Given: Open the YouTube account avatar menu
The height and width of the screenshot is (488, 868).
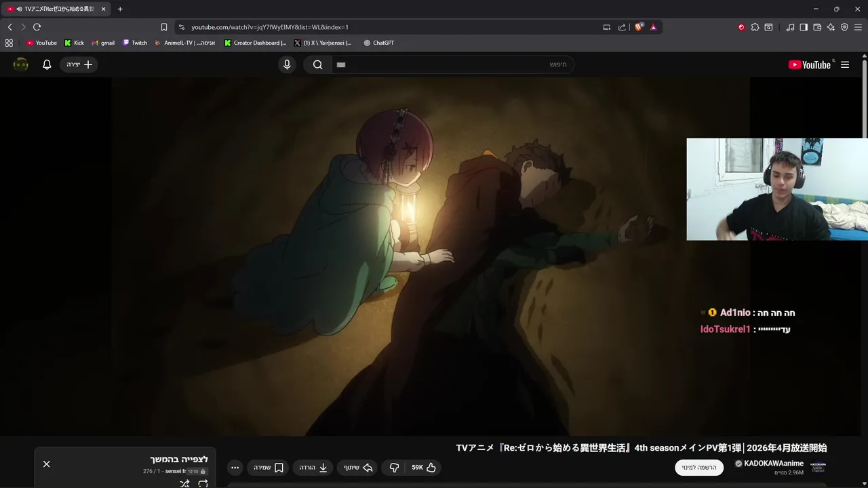Looking at the screenshot, I should [x=21, y=64].
